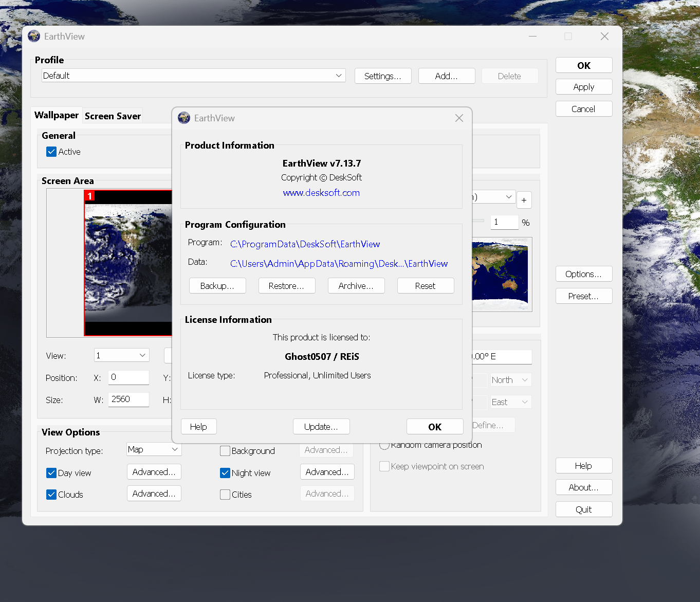Click the Restore... button

[286, 286]
